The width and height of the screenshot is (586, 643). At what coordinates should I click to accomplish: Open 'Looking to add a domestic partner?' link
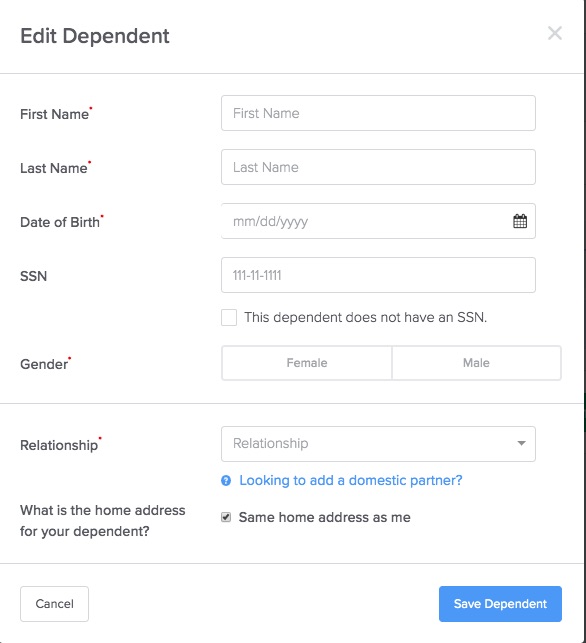click(x=351, y=480)
